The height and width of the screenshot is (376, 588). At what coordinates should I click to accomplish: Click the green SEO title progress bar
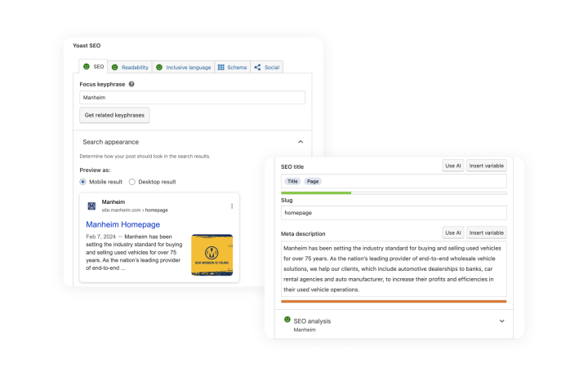(316, 192)
